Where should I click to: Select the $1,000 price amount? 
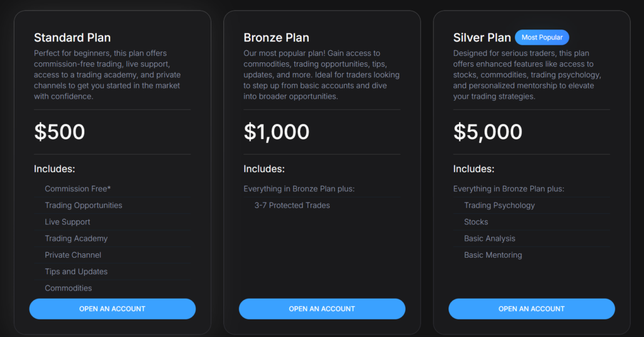point(276,132)
